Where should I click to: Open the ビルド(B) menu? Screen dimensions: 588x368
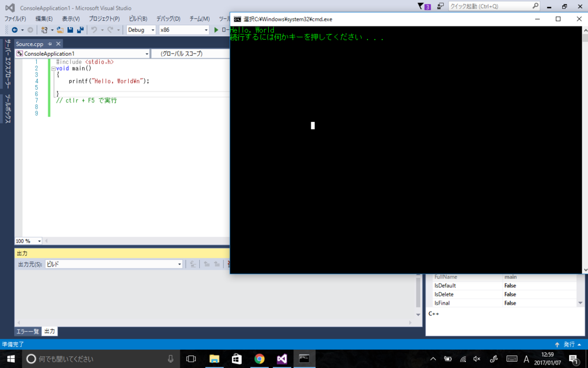click(138, 19)
